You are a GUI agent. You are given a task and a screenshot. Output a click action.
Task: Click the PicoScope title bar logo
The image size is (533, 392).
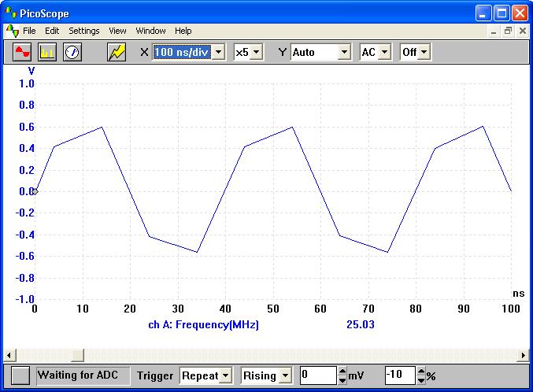pos(11,13)
